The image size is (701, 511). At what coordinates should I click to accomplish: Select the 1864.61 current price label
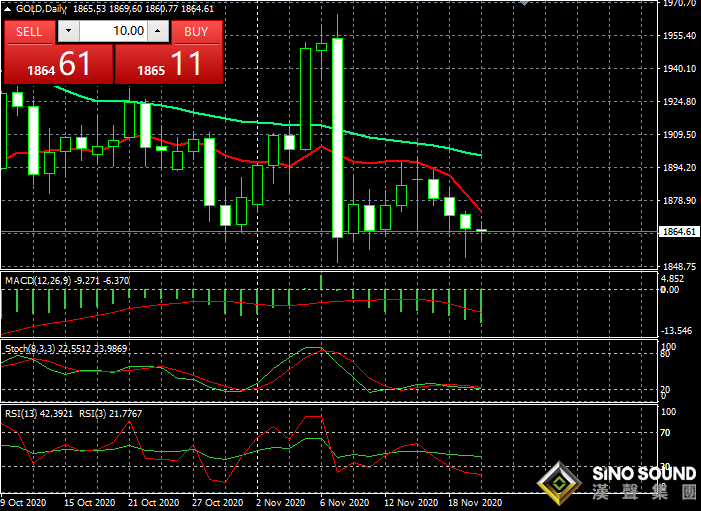coord(678,232)
